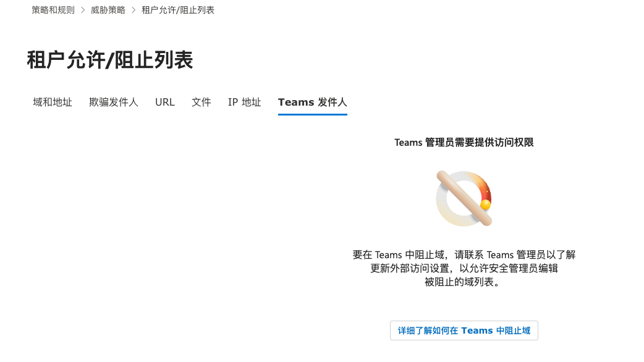This screenshot has width=644, height=362.
Task: Select the Teams 发件人 tab
Action: (x=313, y=102)
